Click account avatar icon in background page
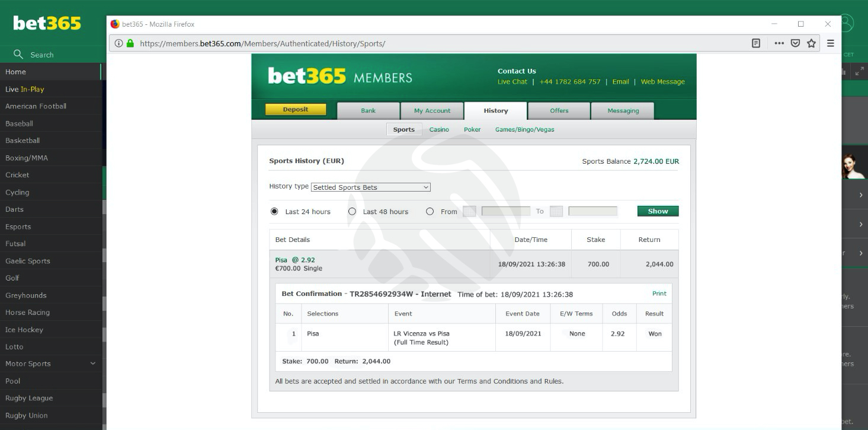 (847, 23)
